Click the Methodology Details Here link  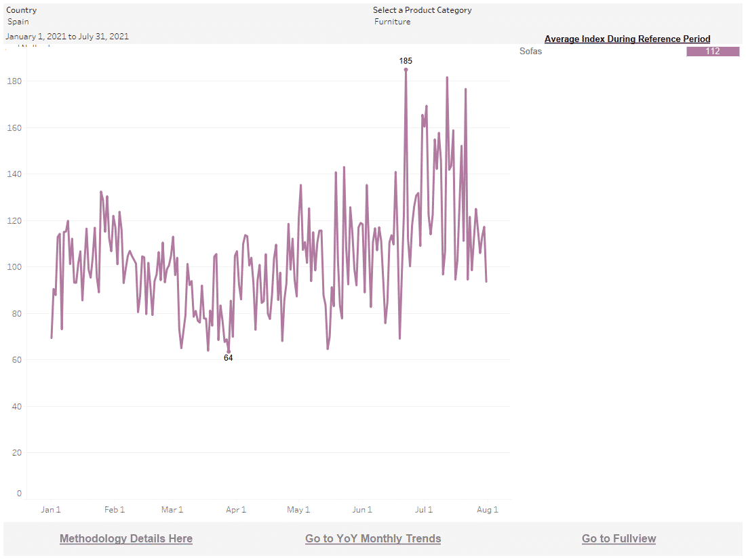[126, 538]
